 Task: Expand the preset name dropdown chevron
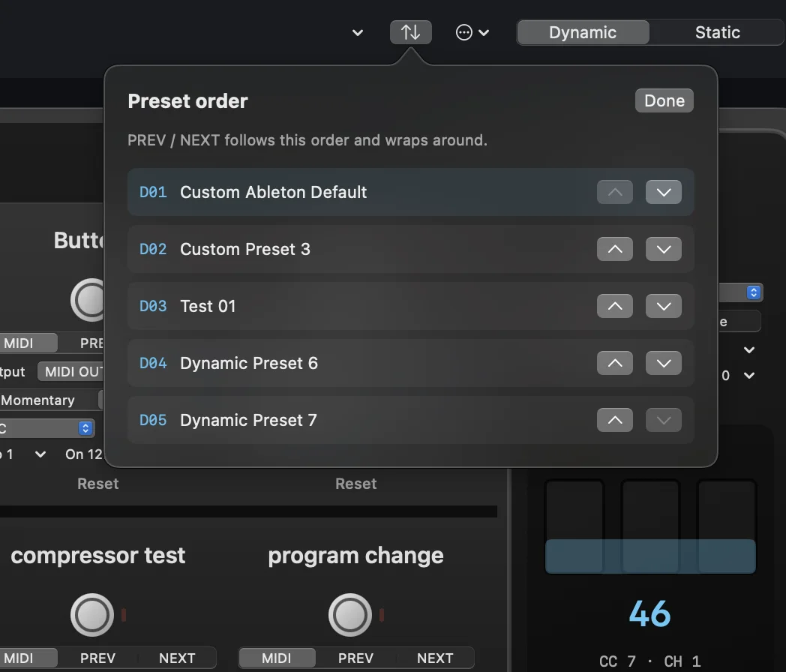coord(358,33)
